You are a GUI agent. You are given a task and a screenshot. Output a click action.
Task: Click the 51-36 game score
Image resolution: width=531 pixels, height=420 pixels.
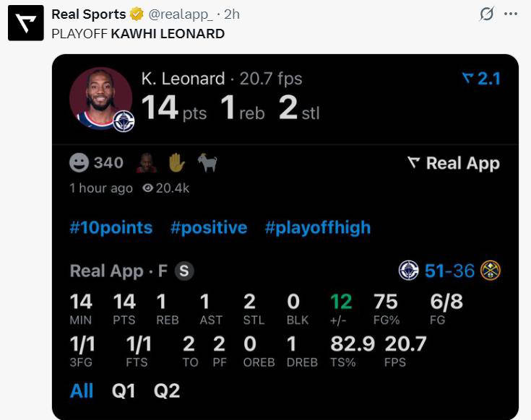[449, 271]
